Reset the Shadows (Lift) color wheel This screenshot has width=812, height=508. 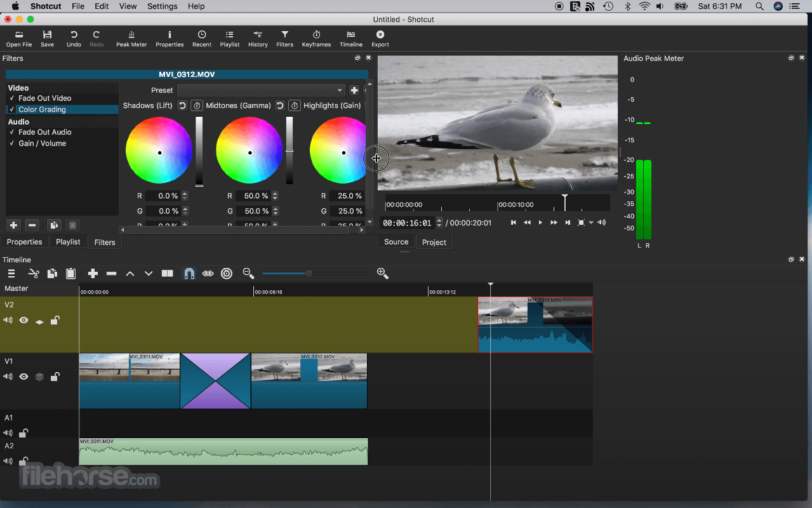click(x=182, y=105)
